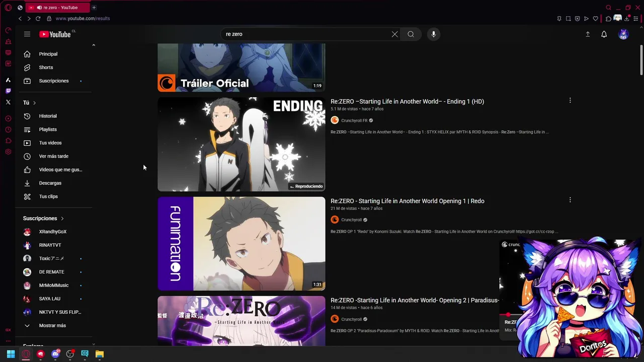Open more options for the Ending 1 video
Screen dimensions: 644x362
coord(570,101)
